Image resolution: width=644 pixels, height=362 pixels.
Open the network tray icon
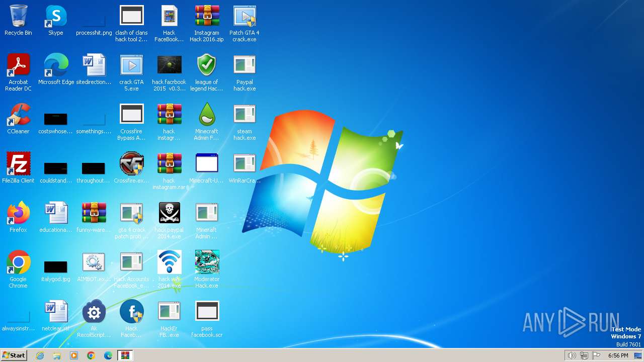pos(584,355)
